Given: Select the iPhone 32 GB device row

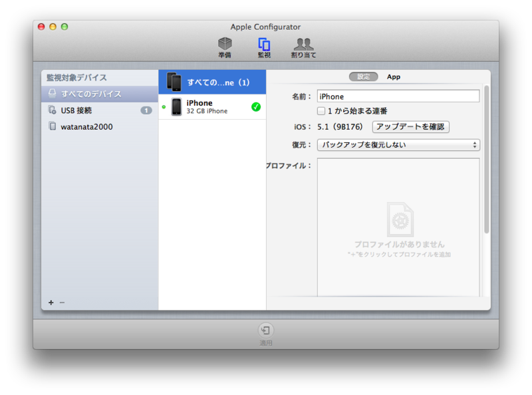Looking at the screenshot, I should click(212, 107).
